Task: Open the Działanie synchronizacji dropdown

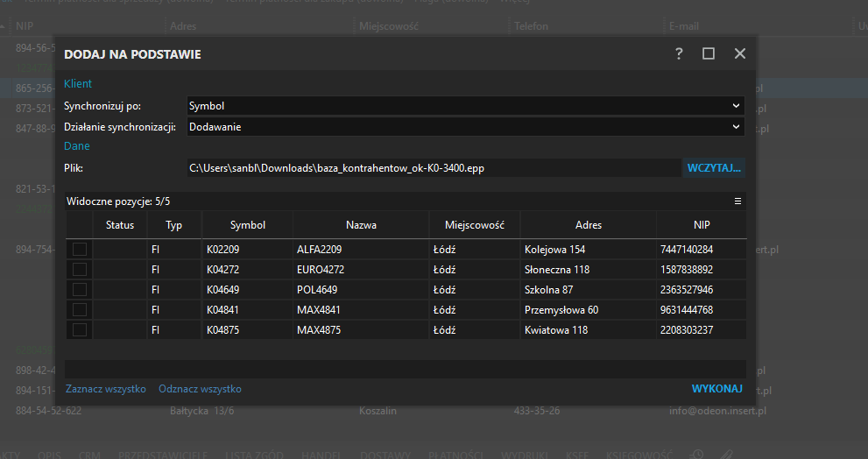Action: pos(466,127)
